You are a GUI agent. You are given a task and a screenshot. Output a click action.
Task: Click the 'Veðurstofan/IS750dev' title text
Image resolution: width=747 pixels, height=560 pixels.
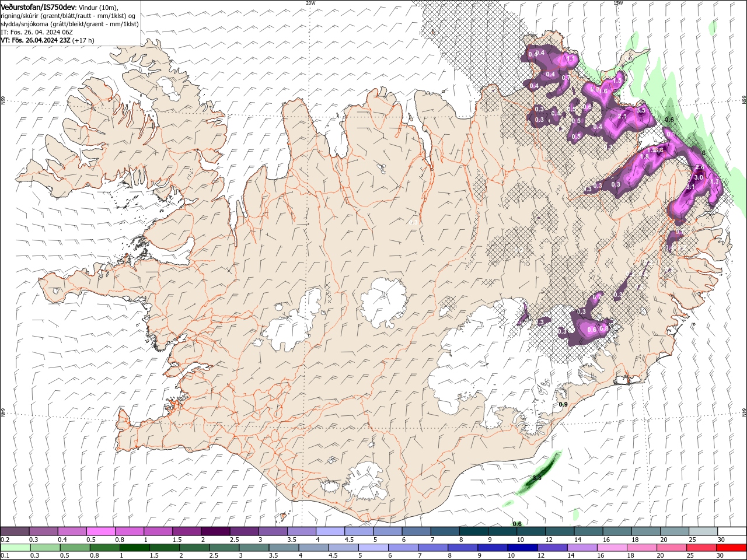pos(38,6)
